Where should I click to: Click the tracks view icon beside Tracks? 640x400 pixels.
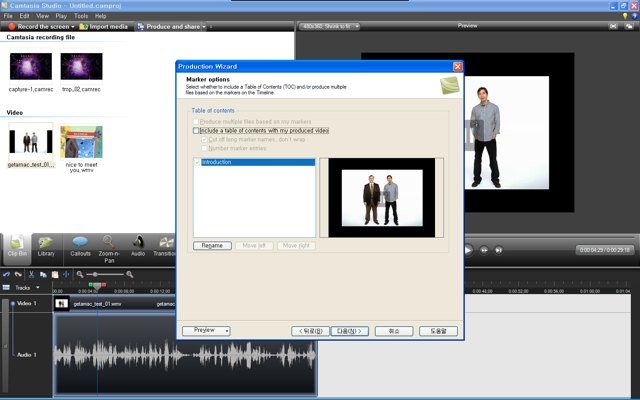(6, 287)
